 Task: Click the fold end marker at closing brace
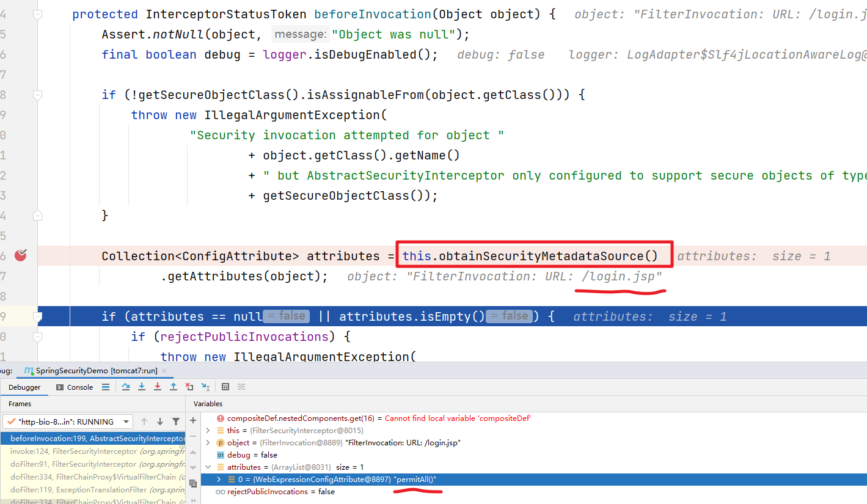37,215
